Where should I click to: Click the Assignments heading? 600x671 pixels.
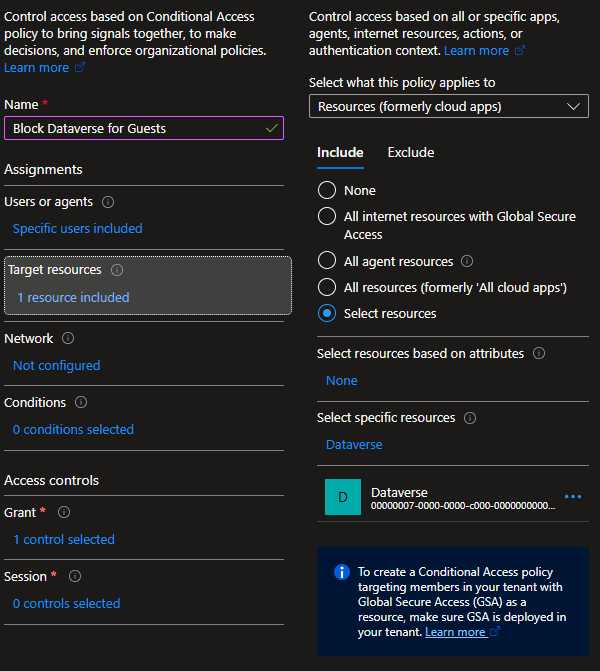click(x=43, y=169)
